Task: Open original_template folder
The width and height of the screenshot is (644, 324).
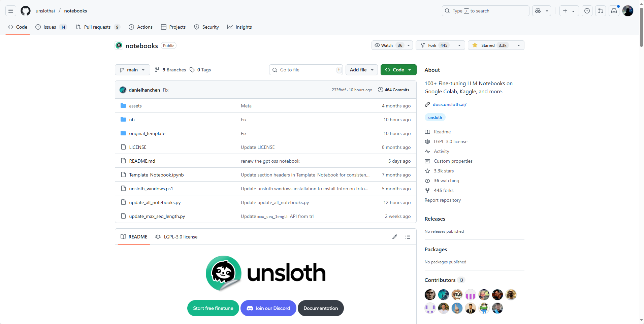Action: tap(147, 133)
